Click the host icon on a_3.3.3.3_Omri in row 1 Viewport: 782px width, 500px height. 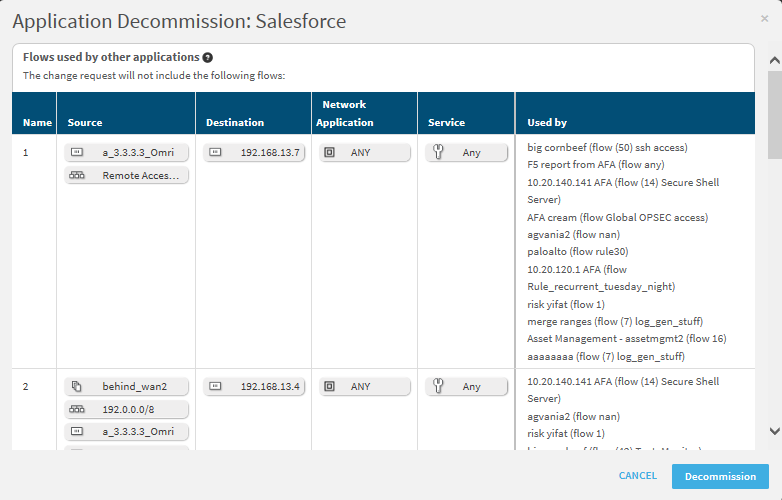tap(77, 153)
